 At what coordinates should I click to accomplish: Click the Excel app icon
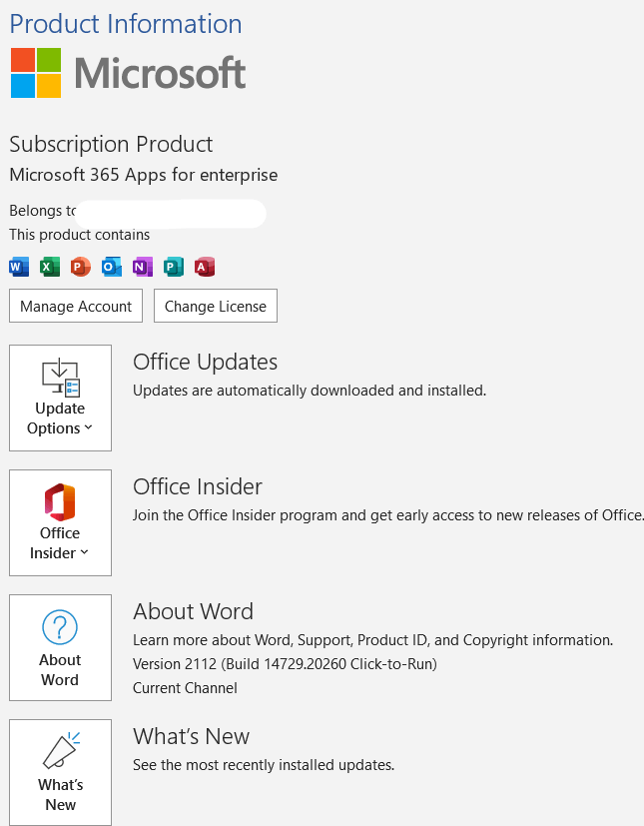click(x=50, y=267)
